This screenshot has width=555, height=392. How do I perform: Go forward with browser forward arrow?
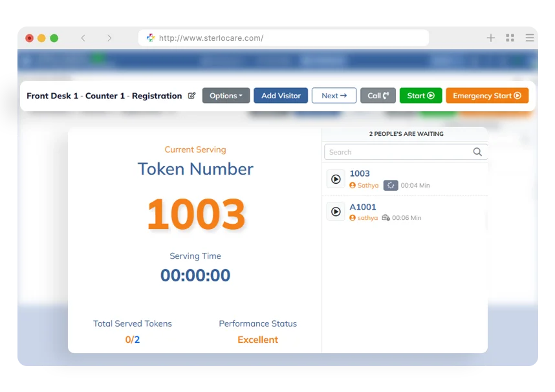pyautogui.click(x=109, y=38)
